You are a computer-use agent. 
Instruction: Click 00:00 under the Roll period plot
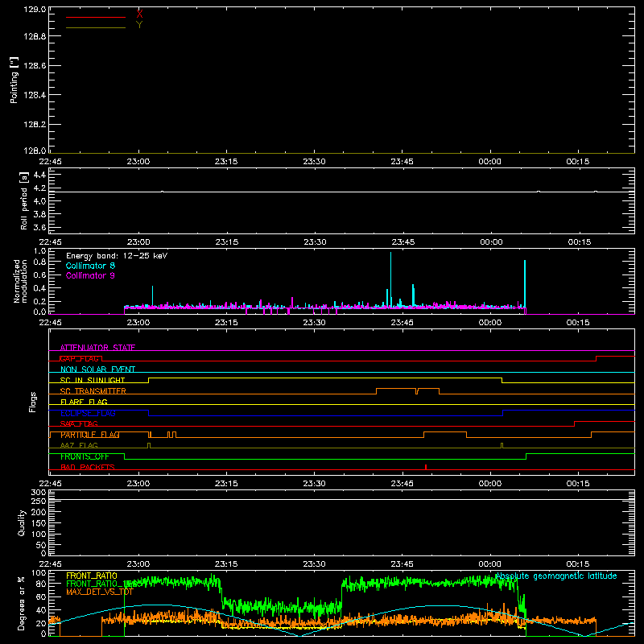click(x=491, y=242)
